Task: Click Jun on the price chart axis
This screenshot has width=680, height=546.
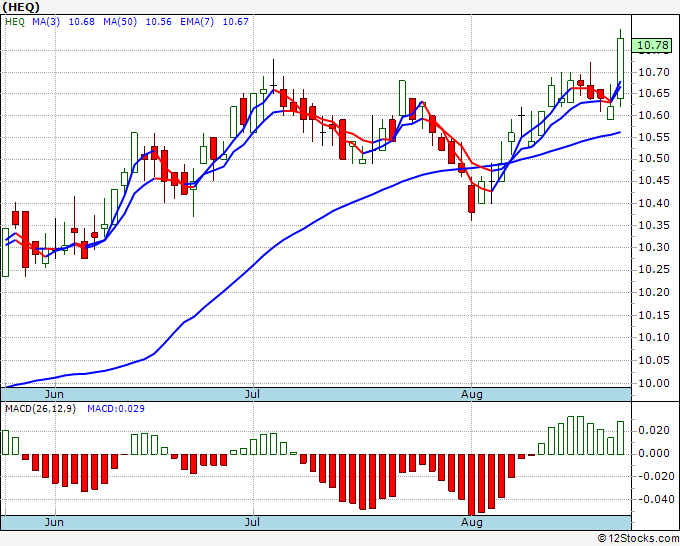Action: 54,394
